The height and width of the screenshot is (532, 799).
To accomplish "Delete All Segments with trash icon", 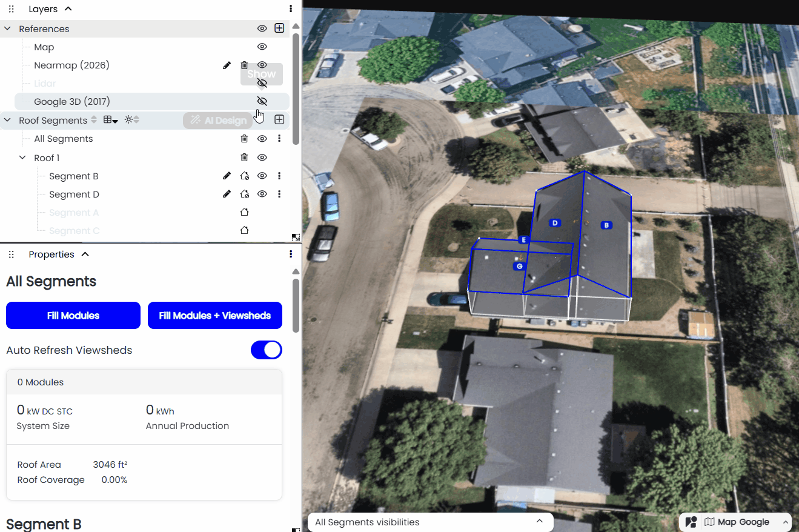I will pyautogui.click(x=244, y=139).
